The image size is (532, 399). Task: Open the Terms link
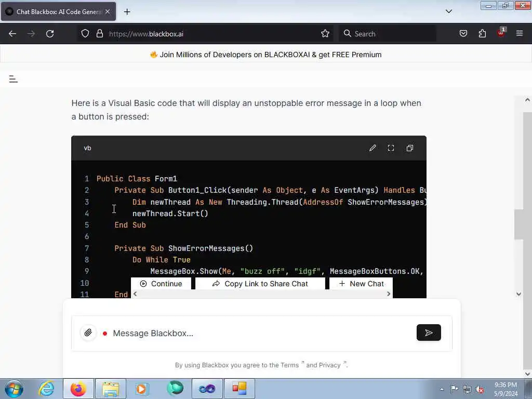click(289, 365)
